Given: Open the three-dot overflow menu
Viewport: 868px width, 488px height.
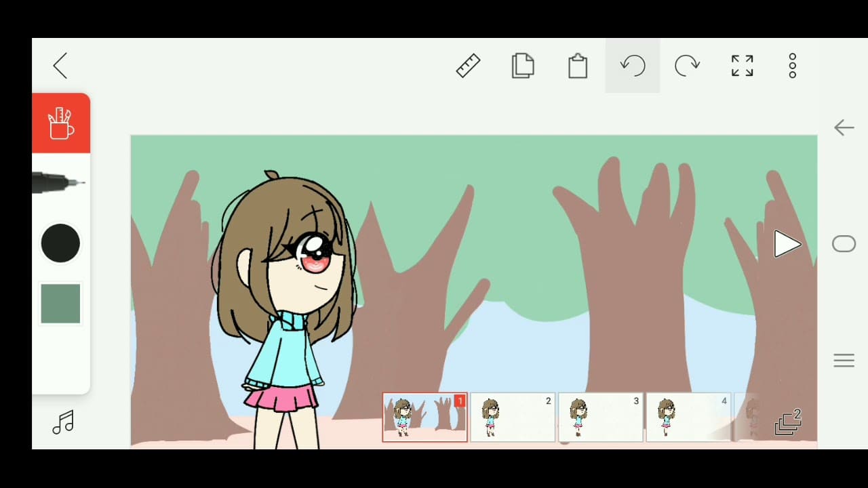Looking at the screenshot, I should pyautogui.click(x=792, y=66).
